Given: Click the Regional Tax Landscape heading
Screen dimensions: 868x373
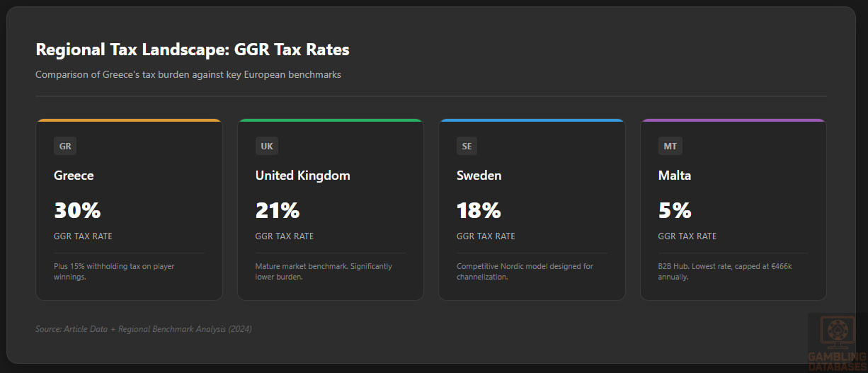Looking at the screenshot, I should coord(193,50).
